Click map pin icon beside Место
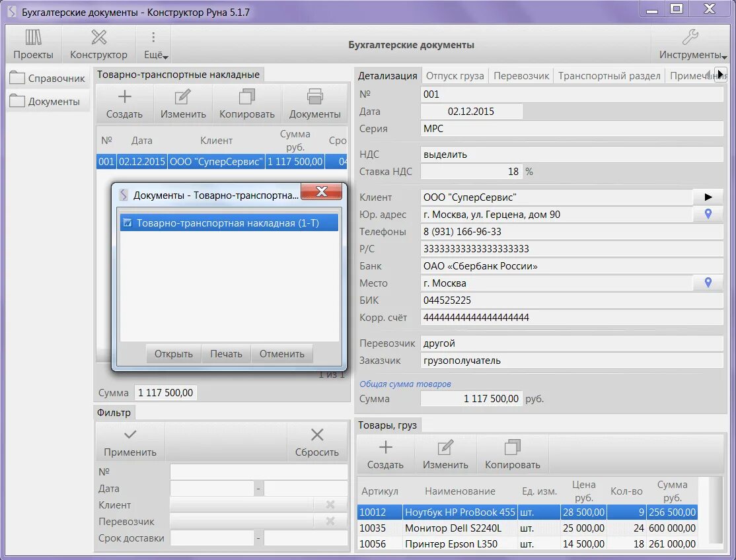Image resolution: width=736 pixels, height=560 pixels. (708, 283)
